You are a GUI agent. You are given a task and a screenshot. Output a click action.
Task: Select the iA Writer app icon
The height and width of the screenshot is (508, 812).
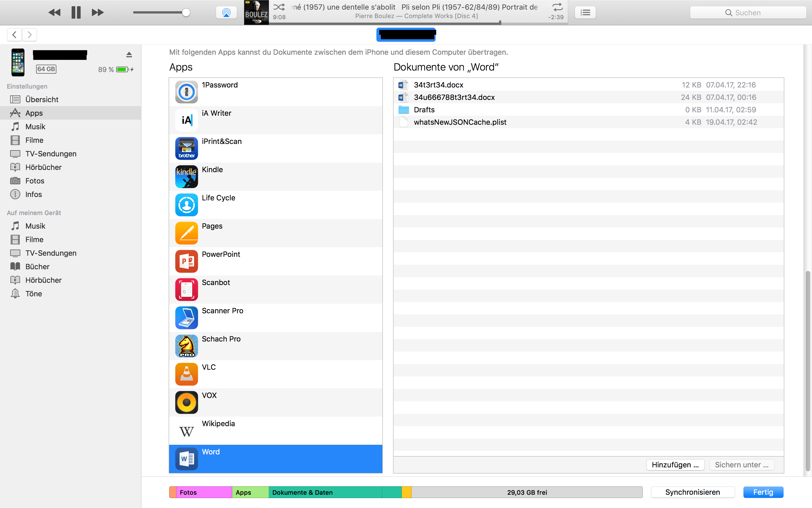tap(187, 120)
